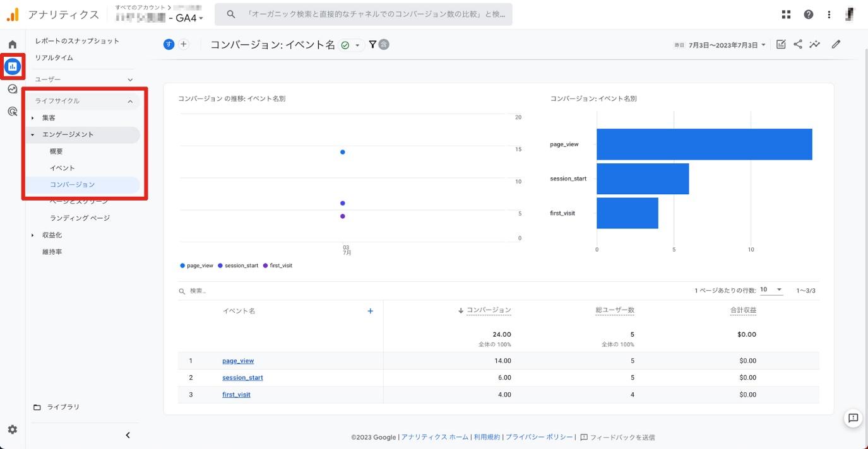Open アナリティクス ホーム footer link
The width and height of the screenshot is (868, 449).
point(434,437)
